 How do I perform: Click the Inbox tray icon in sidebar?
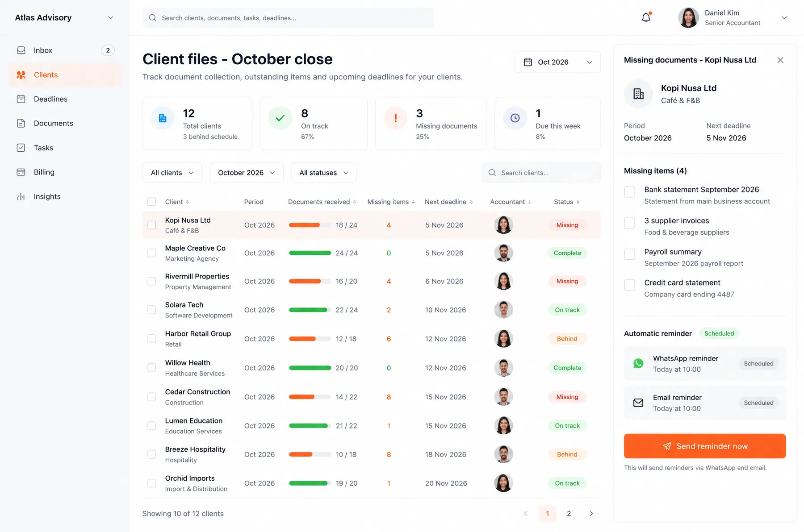point(21,50)
